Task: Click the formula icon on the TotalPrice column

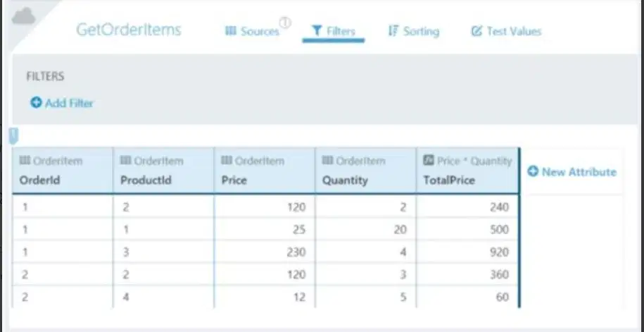Action: click(x=429, y=161)
